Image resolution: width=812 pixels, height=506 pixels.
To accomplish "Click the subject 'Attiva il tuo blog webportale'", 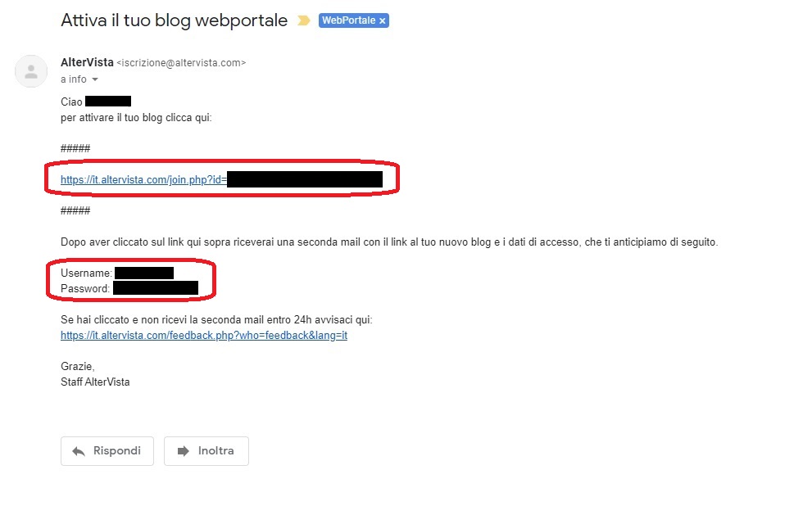I will (174, 20).
